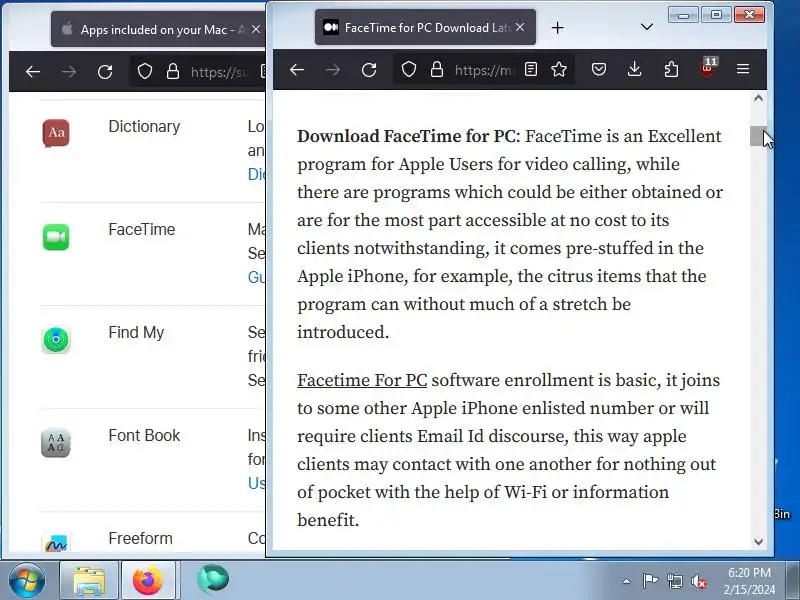Image resolution: width=800 pixels, height=600 pixels.
Task: Click the URL field in FaceTime for PC window
Action: 485,70
